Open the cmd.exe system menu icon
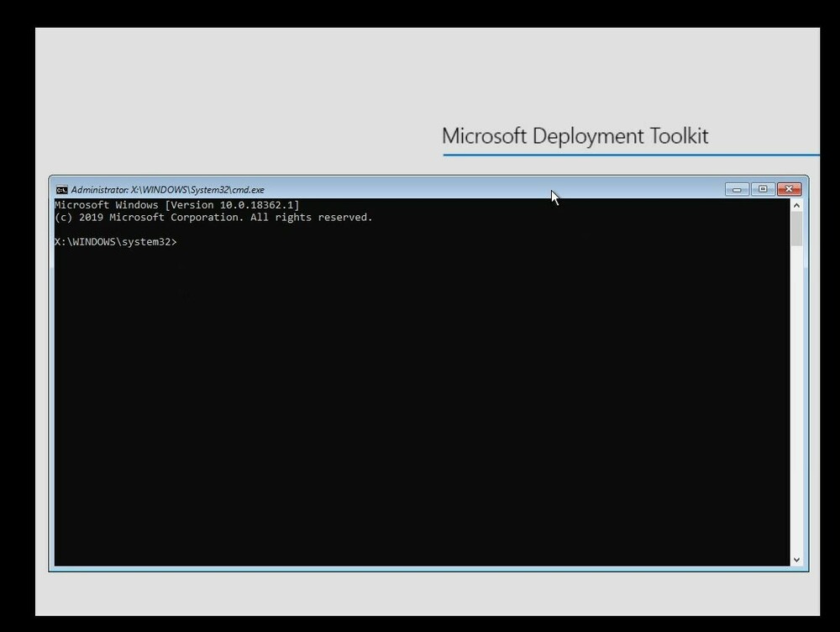840x632 pixels. point(61,190)
